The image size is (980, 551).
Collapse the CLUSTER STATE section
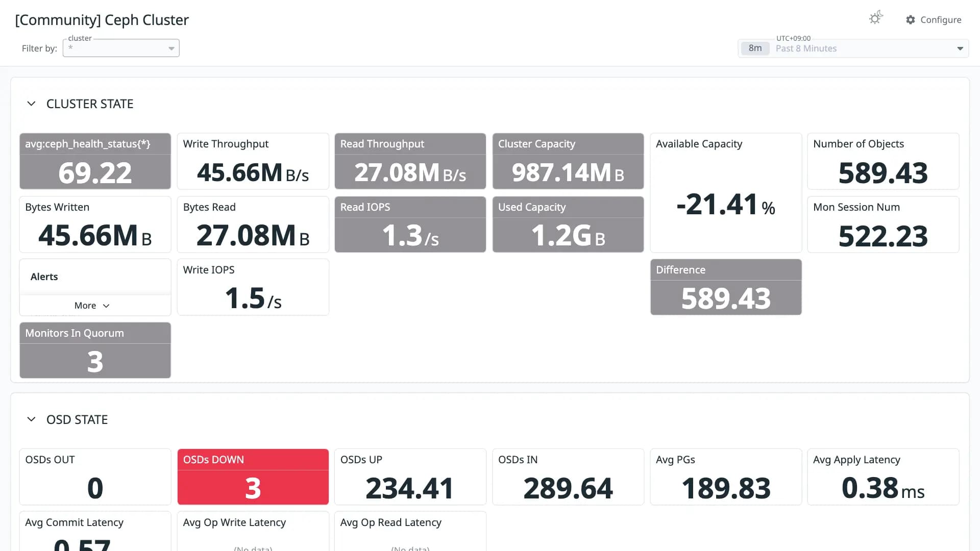point(31,104)
